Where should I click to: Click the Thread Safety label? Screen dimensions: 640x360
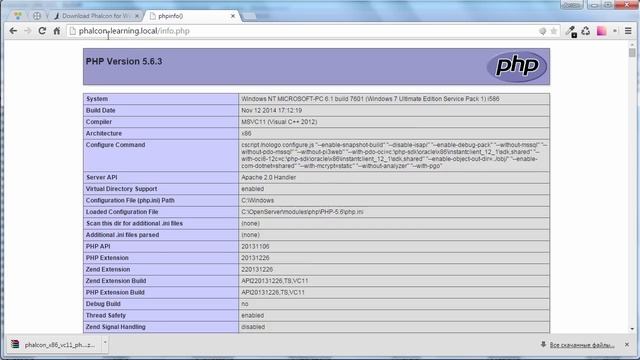click(106, 315)
